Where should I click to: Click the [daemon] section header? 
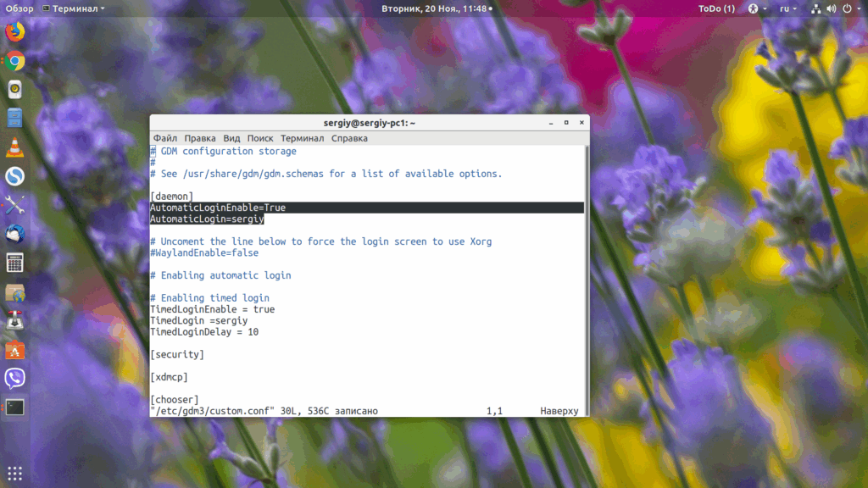point(171,197)
